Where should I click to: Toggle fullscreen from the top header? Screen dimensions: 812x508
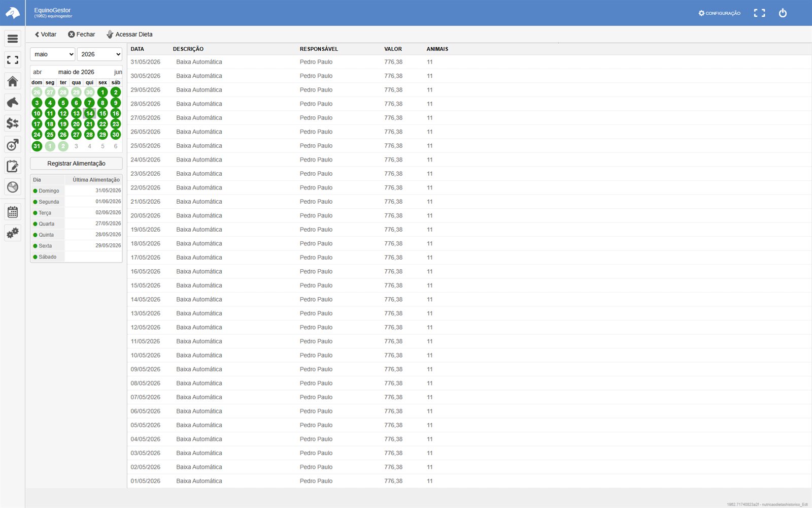tap(759, 13)
